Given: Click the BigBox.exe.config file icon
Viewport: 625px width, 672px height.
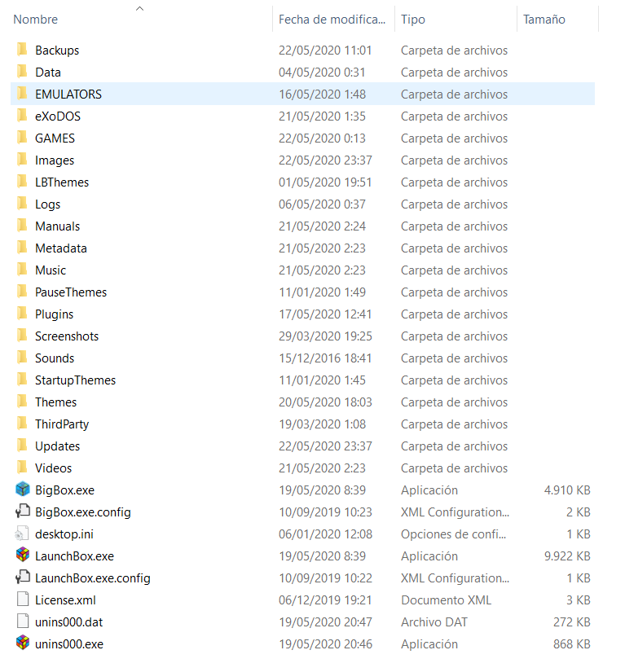Looking at the screenshot, I should coord(23,511).
